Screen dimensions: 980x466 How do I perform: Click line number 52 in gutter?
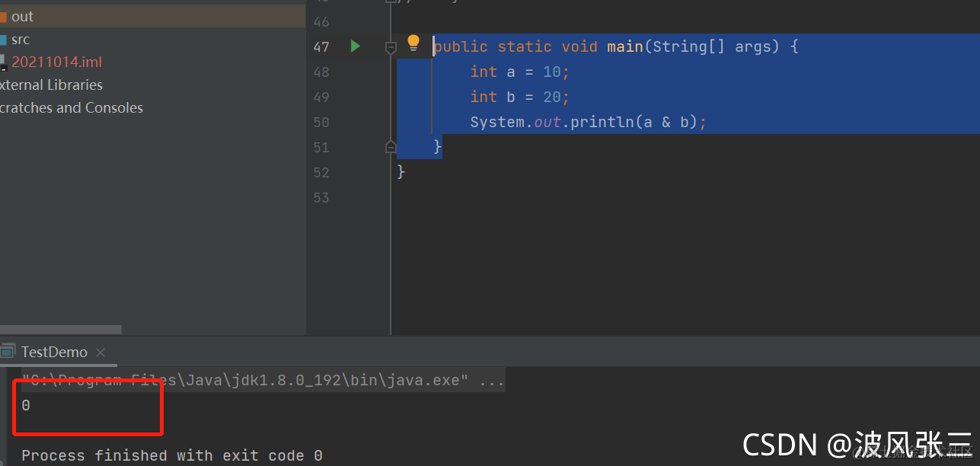tap(321, 172)
